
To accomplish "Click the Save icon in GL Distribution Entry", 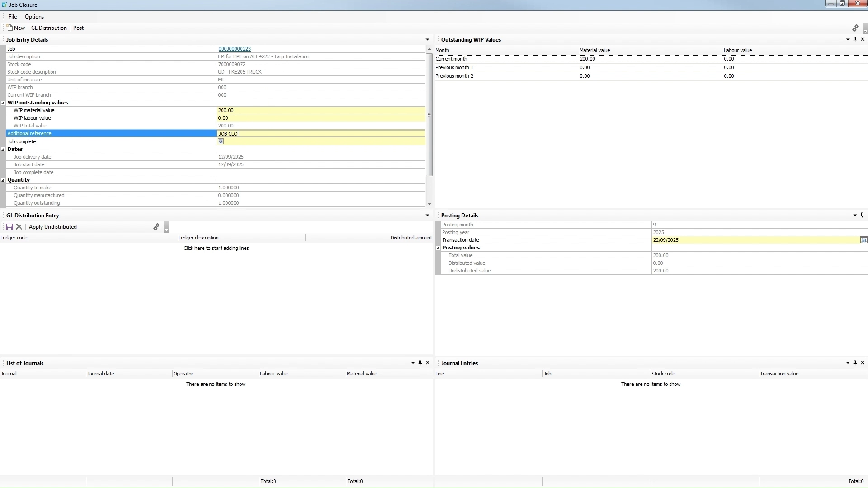I will pyautogui.click(x=9, y=227).
